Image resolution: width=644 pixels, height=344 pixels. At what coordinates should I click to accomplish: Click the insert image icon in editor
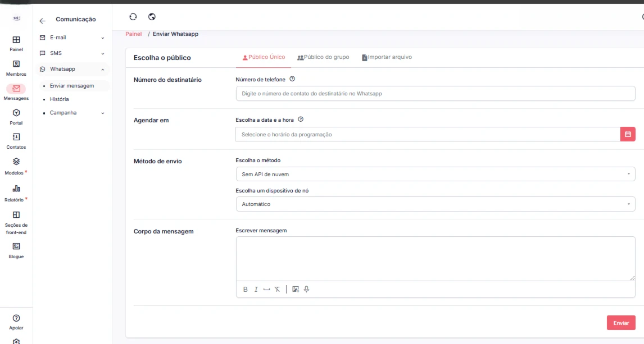(295, 290)
